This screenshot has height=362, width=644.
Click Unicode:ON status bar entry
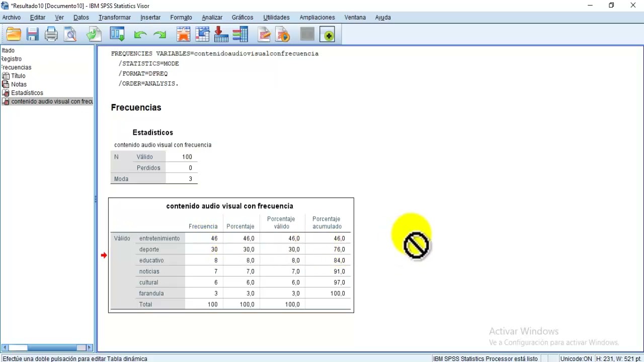pos(576,358)
